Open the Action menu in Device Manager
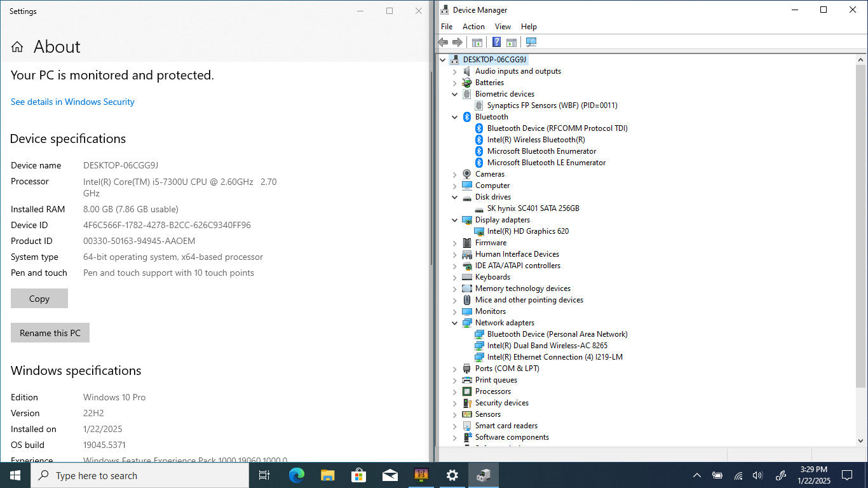The width and height of the screenshot is (868, 488). (473, 27)
